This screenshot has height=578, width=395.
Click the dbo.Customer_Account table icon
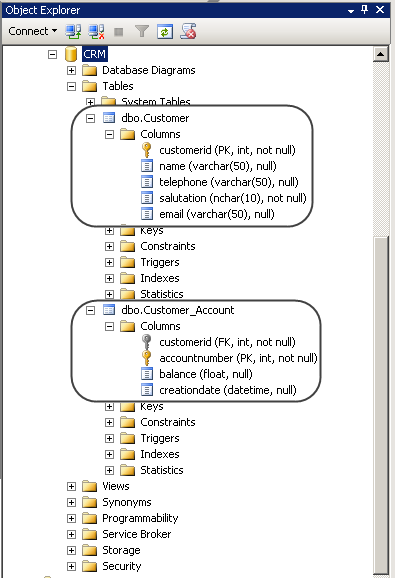tap(109, 310)
